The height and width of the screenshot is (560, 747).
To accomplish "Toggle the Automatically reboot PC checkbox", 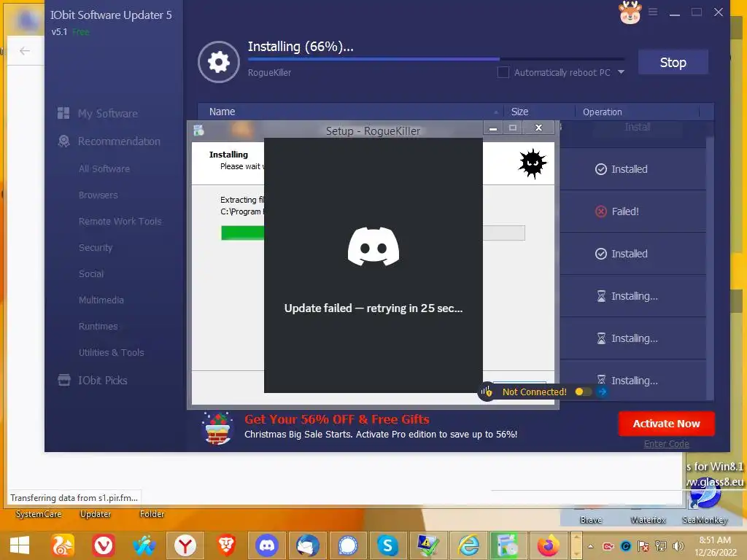I will [x=503, y=72].
